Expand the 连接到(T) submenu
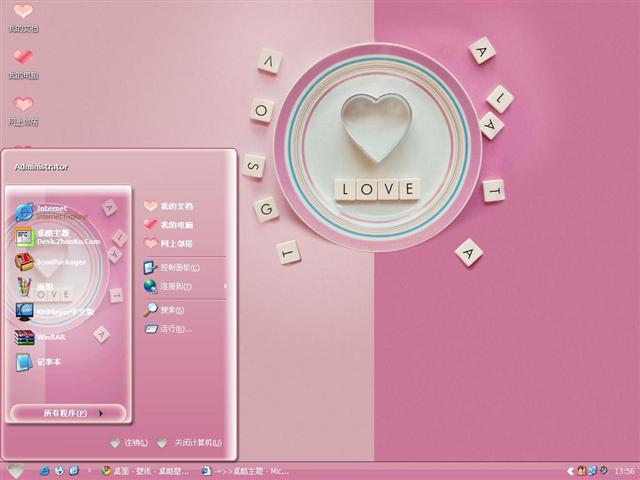Screen dimensions: 640x480 (184, 286)
